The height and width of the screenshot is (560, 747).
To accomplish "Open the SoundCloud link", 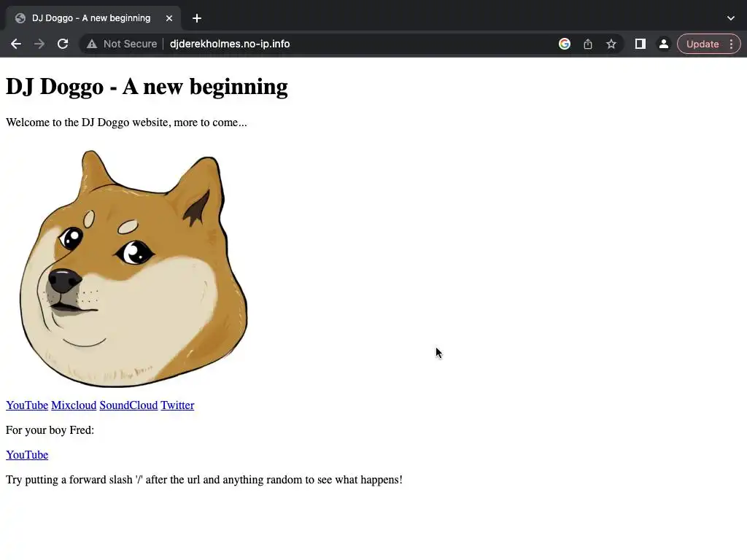I will click(128, 405).
